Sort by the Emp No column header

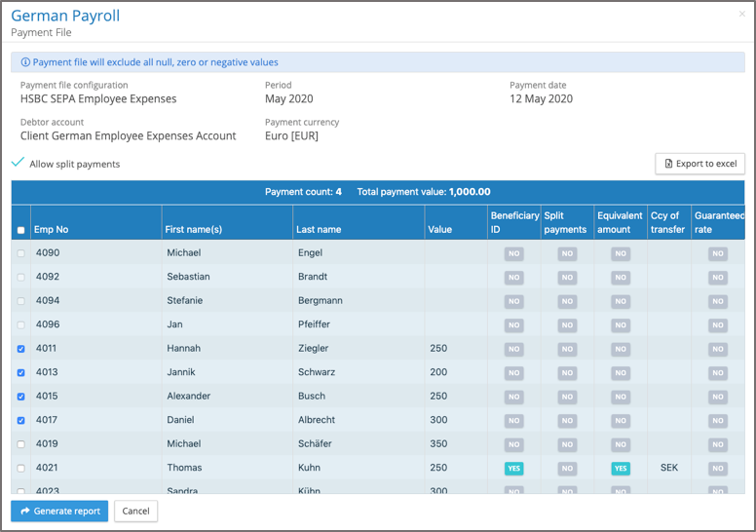[x=52, y=230]
